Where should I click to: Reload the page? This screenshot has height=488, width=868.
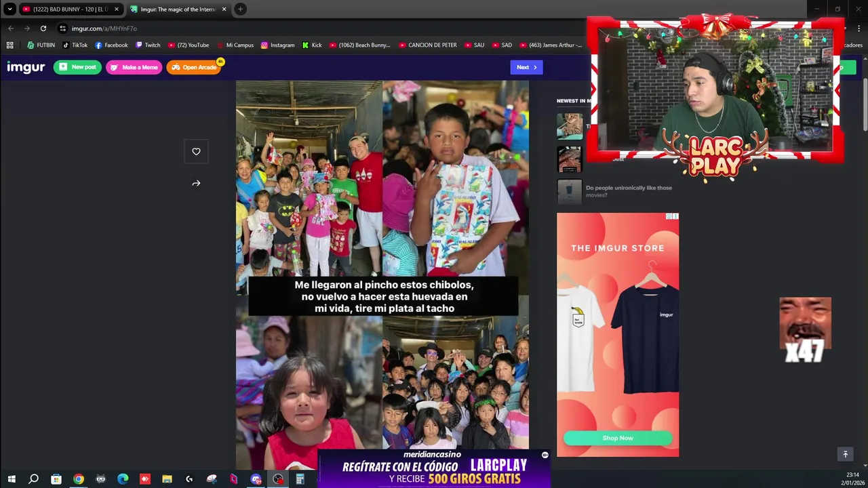point(43,28)
